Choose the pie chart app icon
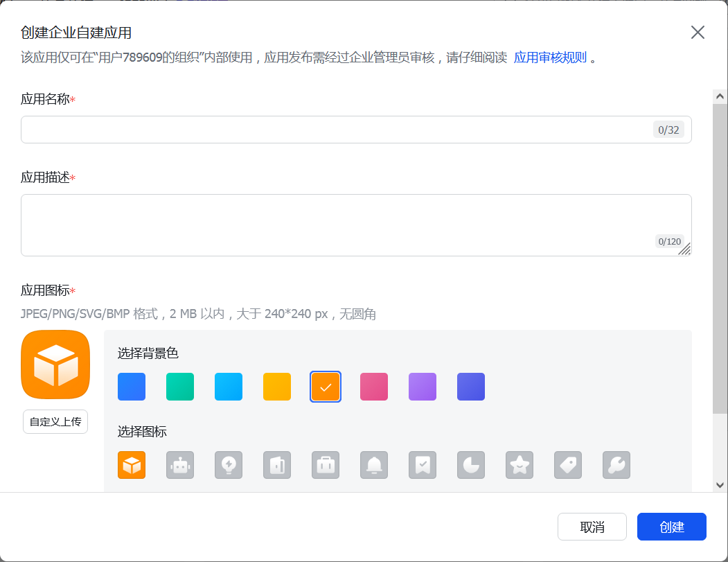 coord(471,465)
